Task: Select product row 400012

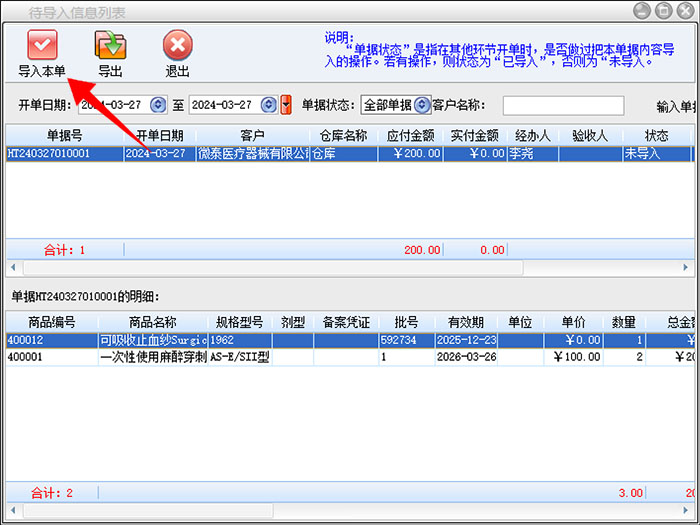Action: [50, 341]
